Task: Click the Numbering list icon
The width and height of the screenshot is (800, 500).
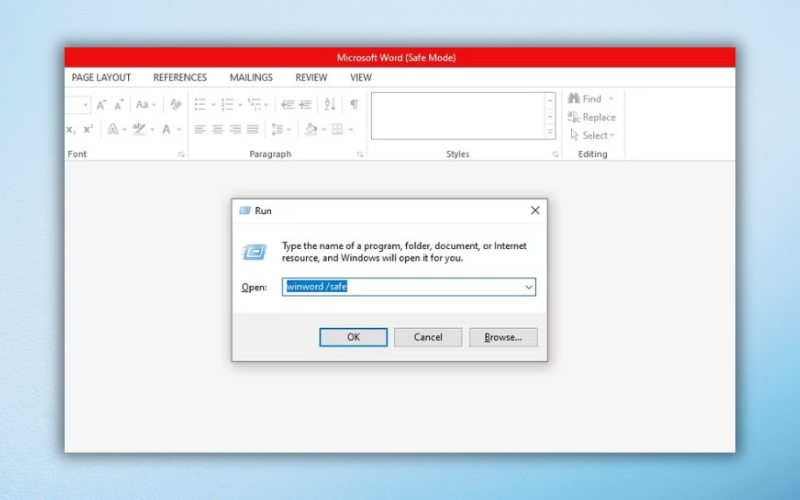Action: [227, 105]
